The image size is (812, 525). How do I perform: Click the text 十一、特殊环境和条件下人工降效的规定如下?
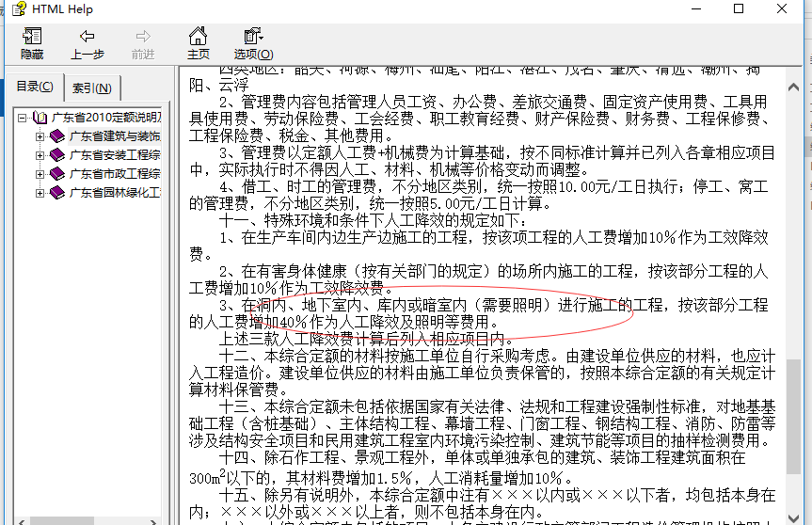click(370, 220)
